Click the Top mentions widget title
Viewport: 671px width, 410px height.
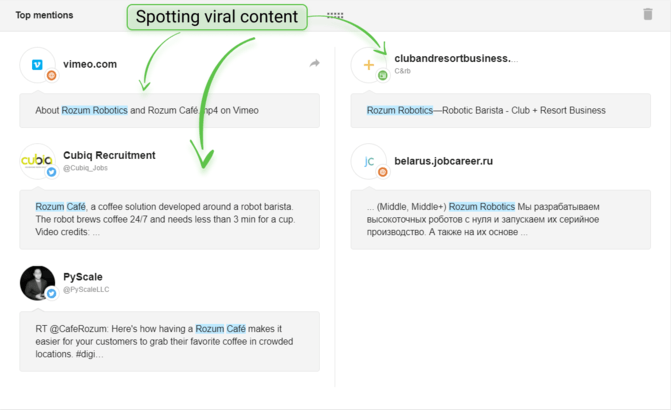[x=44, y=15]
